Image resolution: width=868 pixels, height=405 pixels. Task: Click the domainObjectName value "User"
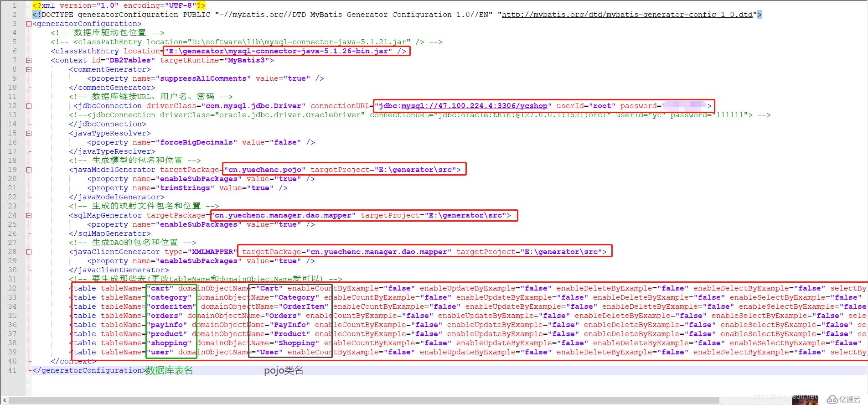click(x=269, y=352)
